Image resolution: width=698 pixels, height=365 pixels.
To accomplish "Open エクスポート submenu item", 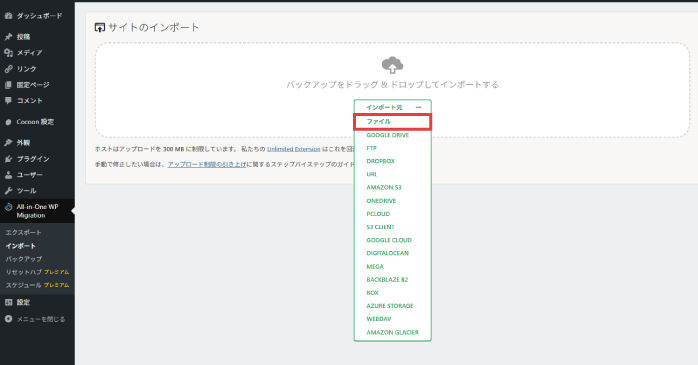I will [x=23, y=232].
